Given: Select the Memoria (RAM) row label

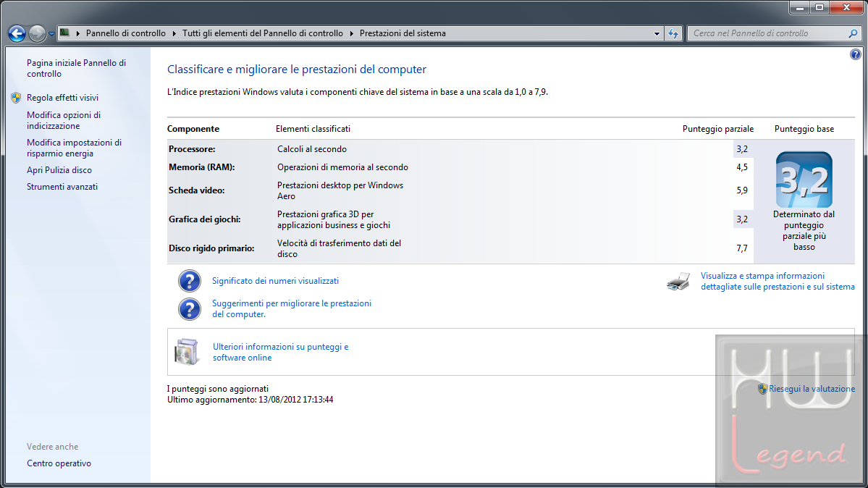Looking at the screenshot, I should tap(201, 167).
